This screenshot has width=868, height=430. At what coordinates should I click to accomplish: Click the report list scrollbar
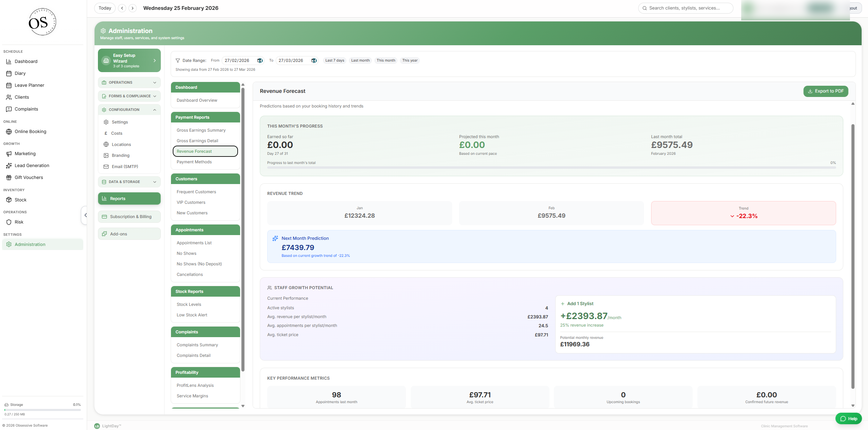243,230
